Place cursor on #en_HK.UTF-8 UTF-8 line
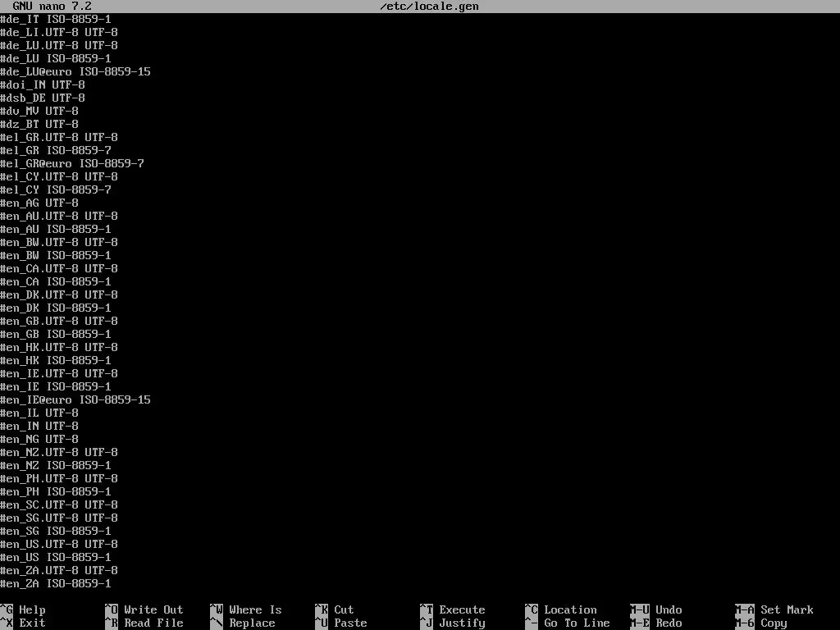This screenshot has width=840, height=630. 59,347
